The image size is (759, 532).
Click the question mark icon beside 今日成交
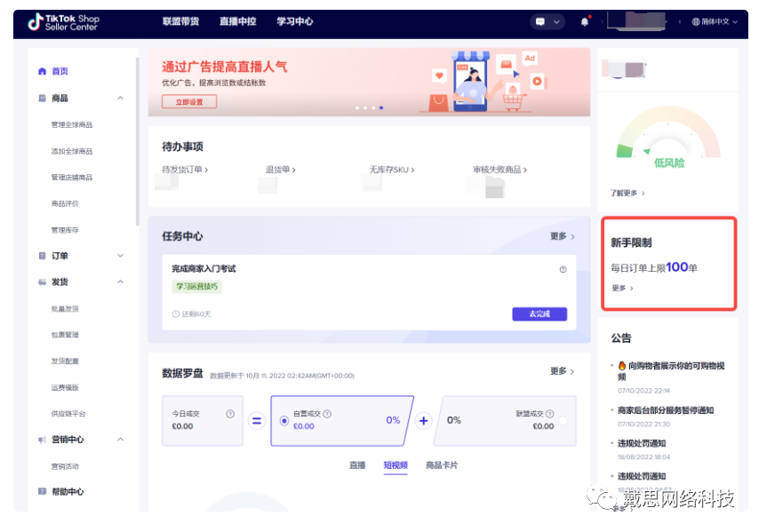(230, 412)
